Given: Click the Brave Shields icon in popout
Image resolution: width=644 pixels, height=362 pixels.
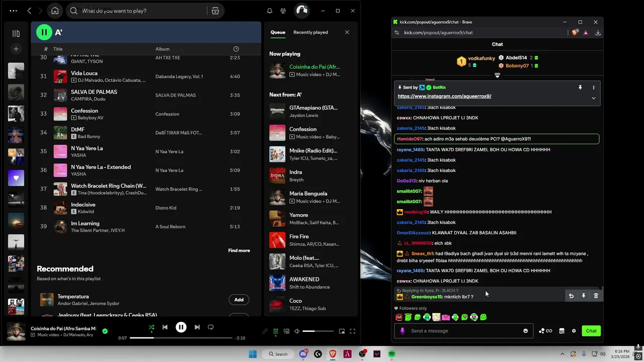Looking at the screenshot, I should tap(575, 33).
